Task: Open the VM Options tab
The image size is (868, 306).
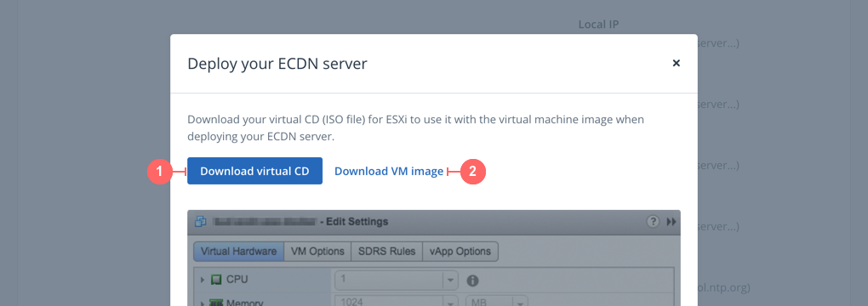Action: [317, 252]
